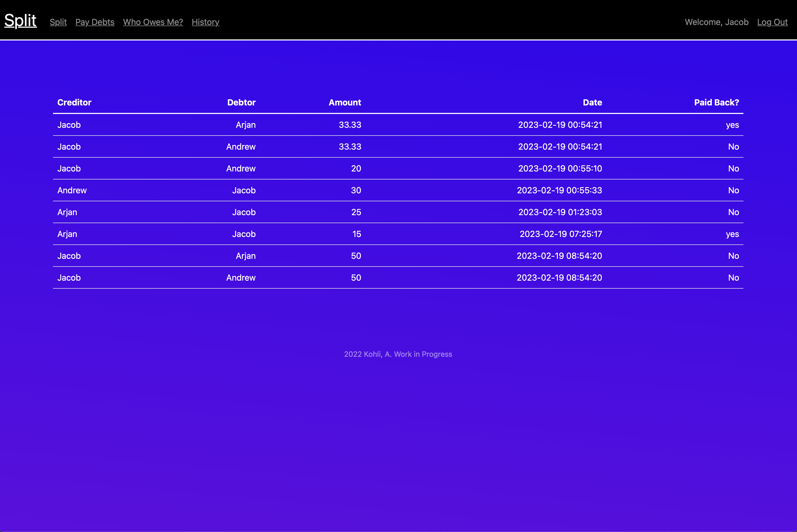Select the 2023-02-19 07:25:17 date cell
Image resolution: width=797 pixels, height=532 pixels.
560,234
